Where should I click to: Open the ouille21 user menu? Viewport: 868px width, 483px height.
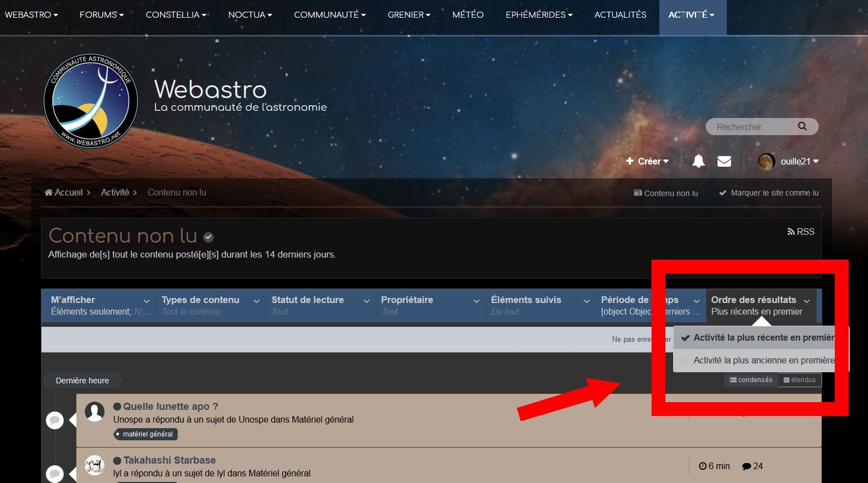click(x=799, y=161)
